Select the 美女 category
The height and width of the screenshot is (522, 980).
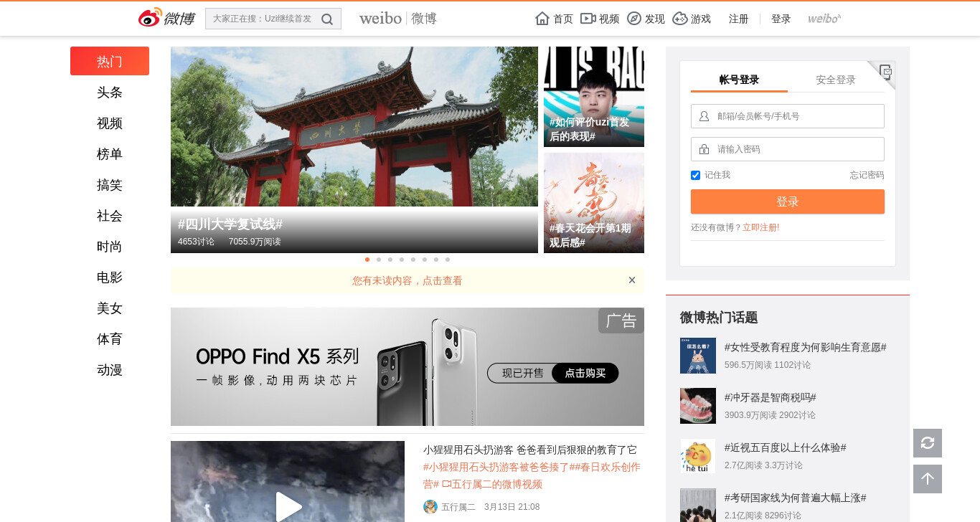pos(110,308)
